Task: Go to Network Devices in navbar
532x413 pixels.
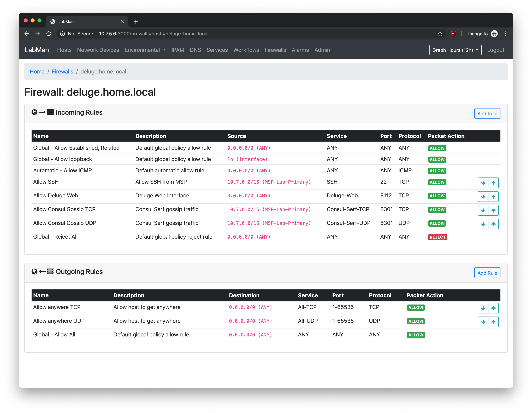Action: 98,50
